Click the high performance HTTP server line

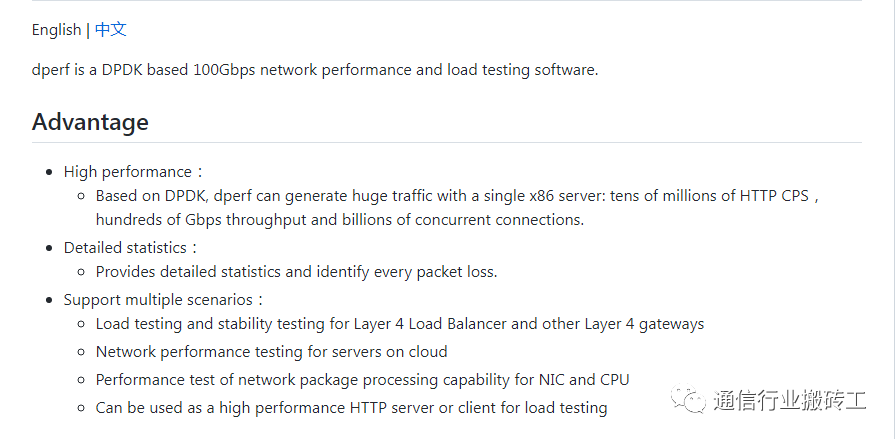[x=351, y=408]
